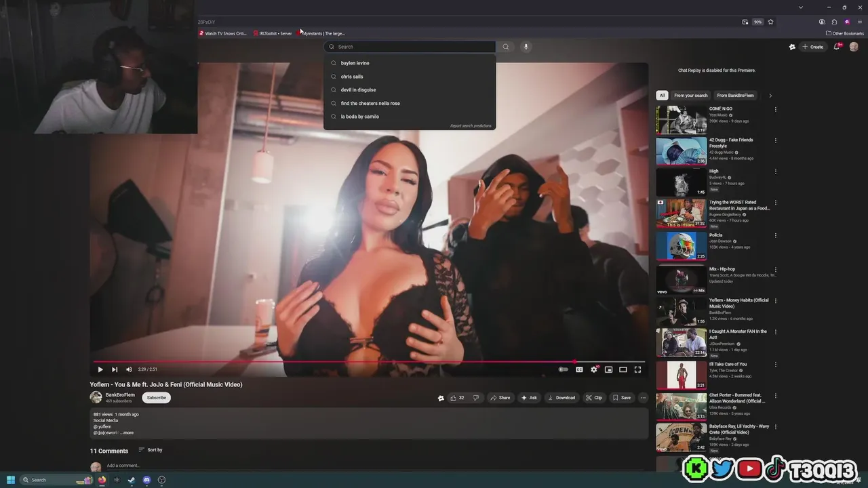Image resolution: width=868 pixels, height=488 pixels.
Task: Submit search with magnifier button
Action: tap(506, 47)
